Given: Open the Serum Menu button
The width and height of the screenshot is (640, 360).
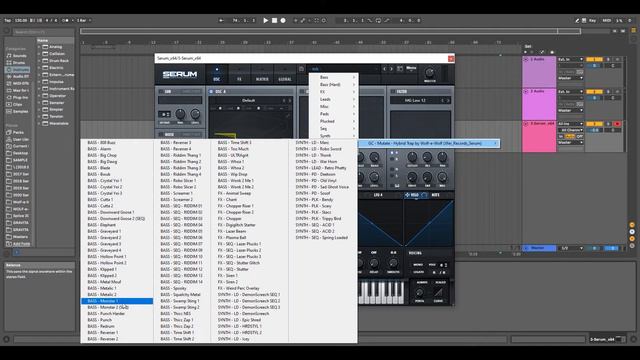Looking at the screenshot, I should pyautogui.click(x=411, y=68).
